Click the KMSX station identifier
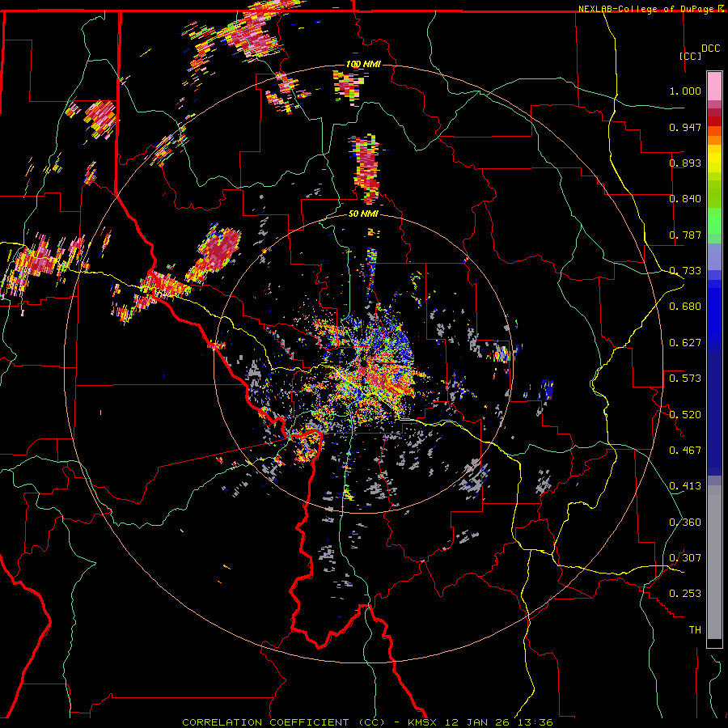The height and width of the screenshot is (728, 728). click(423, 722)
